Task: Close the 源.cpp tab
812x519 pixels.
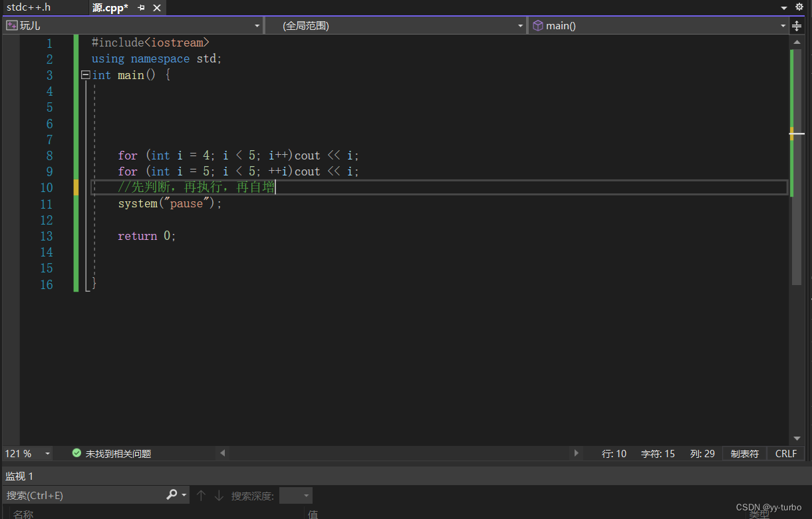Action: 157,8
